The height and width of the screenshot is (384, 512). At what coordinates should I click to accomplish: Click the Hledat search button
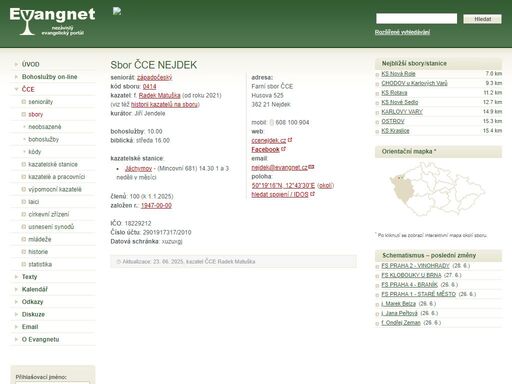(x=482, y=19)
